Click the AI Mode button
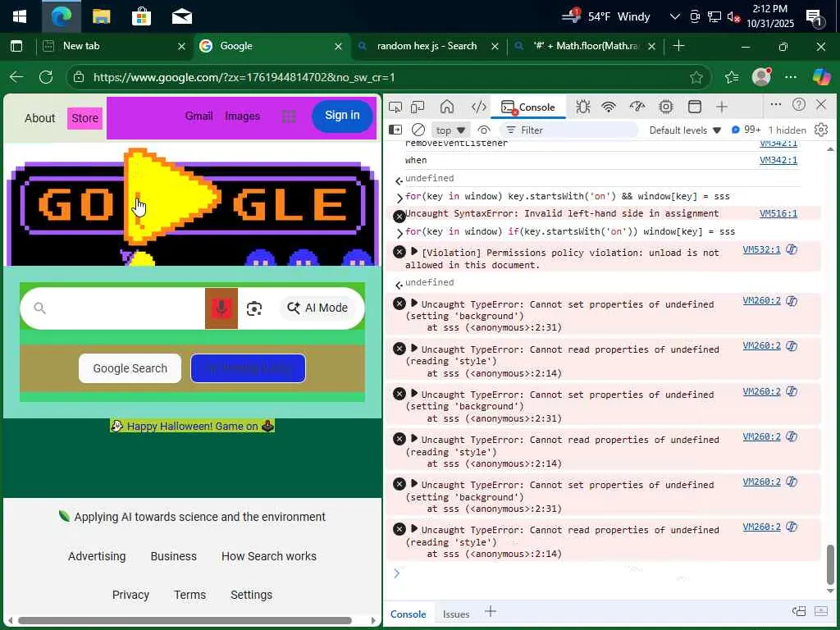The width and height of the screenshot is (840, 630). point(317,308)
